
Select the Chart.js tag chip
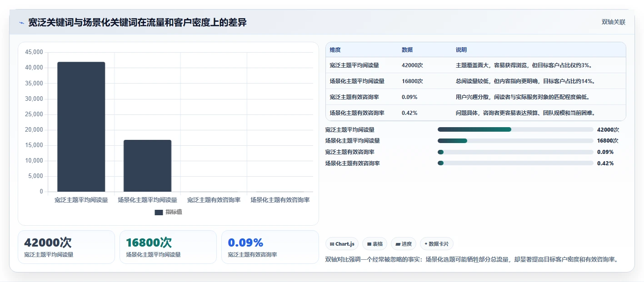point(342,244)
